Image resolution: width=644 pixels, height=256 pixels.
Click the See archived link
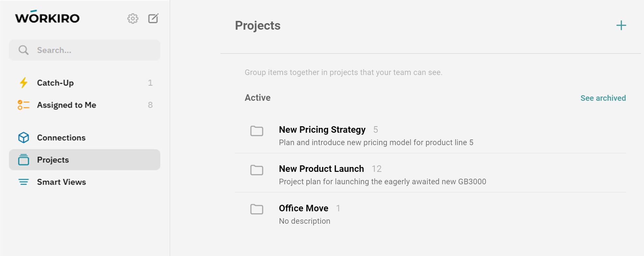(603, 98)
